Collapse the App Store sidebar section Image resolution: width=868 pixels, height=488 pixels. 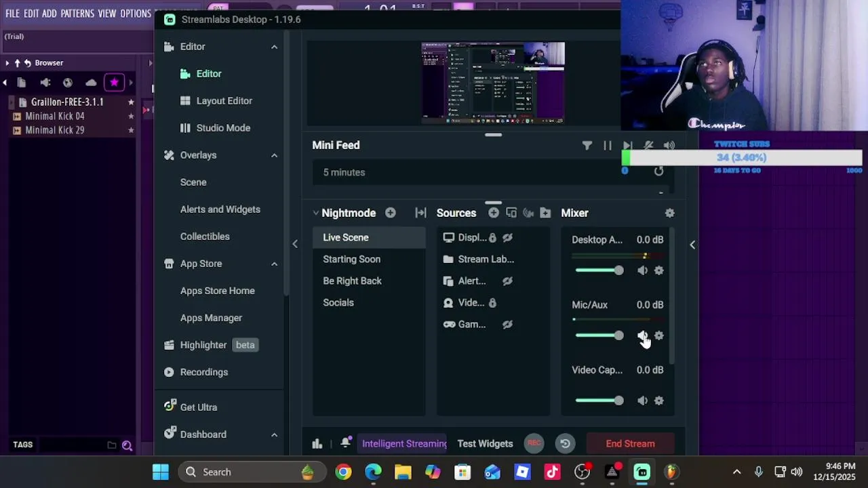pos(274,264)
